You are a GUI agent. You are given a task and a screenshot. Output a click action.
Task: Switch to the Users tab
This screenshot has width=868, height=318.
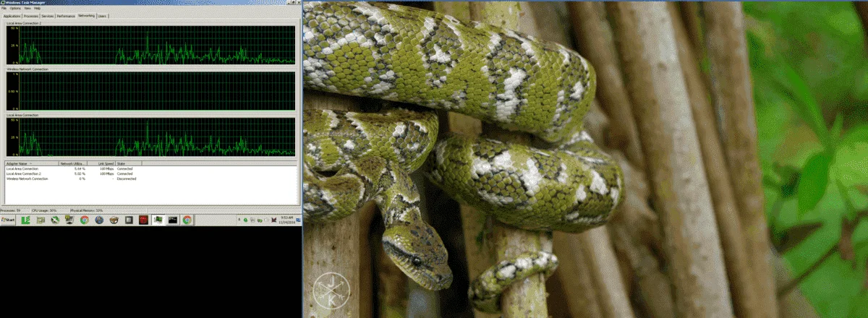[x=102, y=16]
